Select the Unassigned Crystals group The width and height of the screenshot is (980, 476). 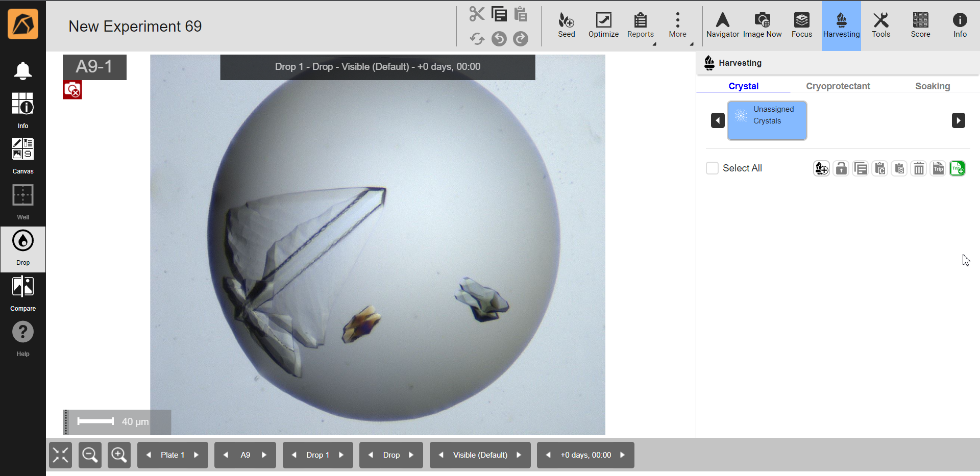tap(767, 120)
